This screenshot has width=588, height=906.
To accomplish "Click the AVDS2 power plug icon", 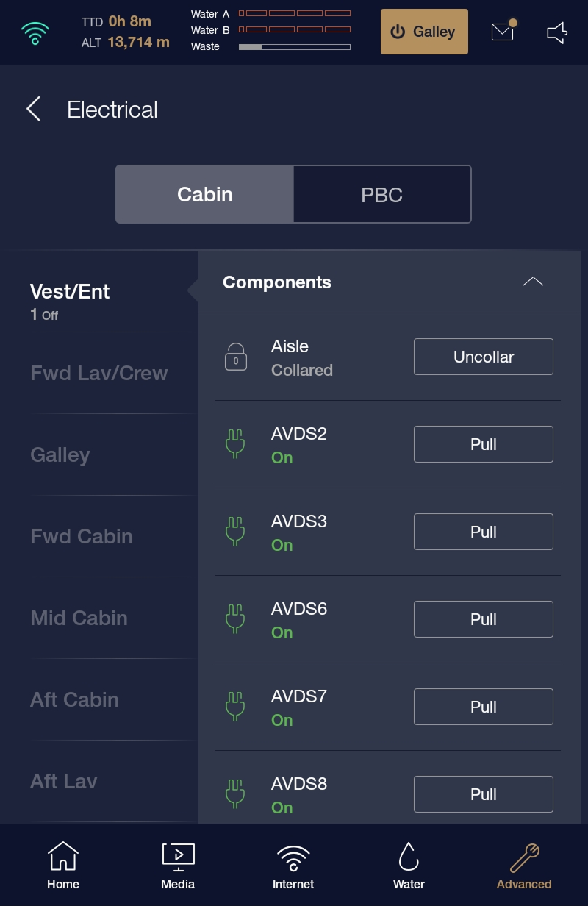I will pyautogui.click(x=235, y=445).
